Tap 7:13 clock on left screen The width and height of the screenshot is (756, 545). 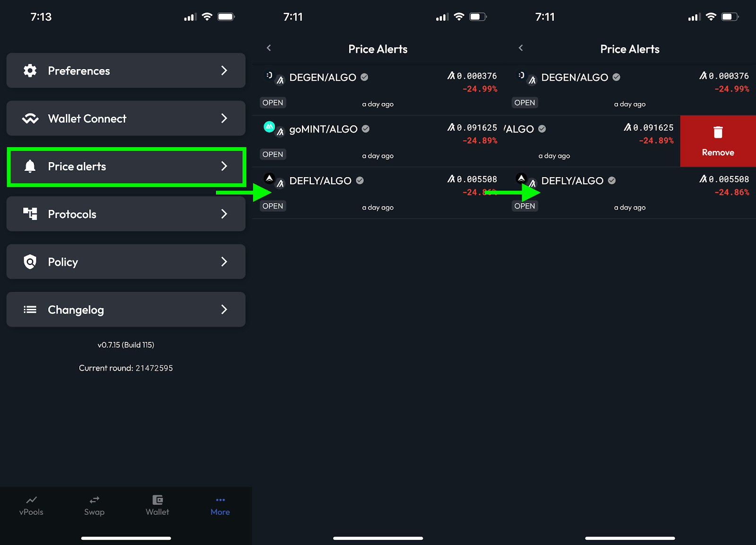41,17
